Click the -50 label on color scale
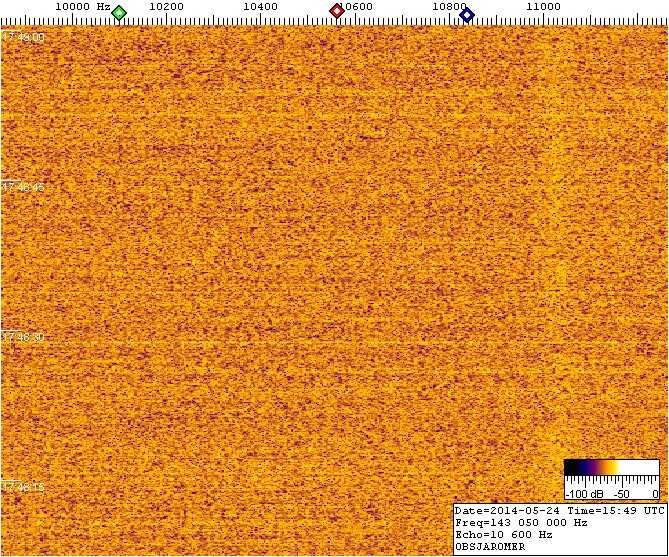The width and height of the screenshot is (669, 557). pos(622,494)
